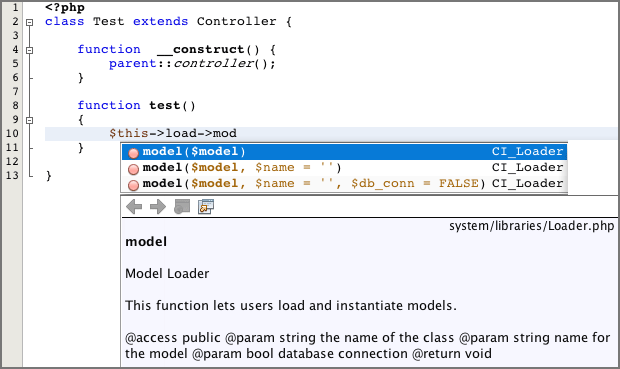Select model($model, $name = '') completion suggestion
The image size is (620, 369).
click(x=344, y=168)
